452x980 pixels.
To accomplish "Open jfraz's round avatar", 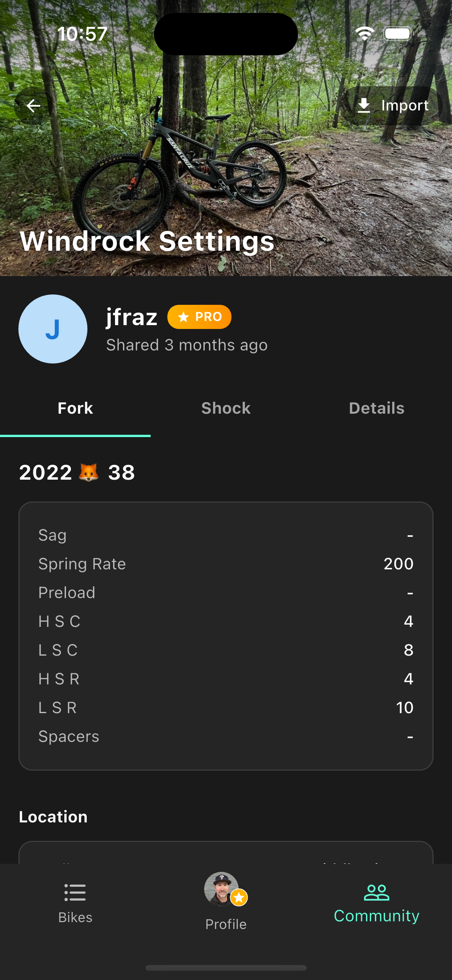I will click(x=53, y=329).
